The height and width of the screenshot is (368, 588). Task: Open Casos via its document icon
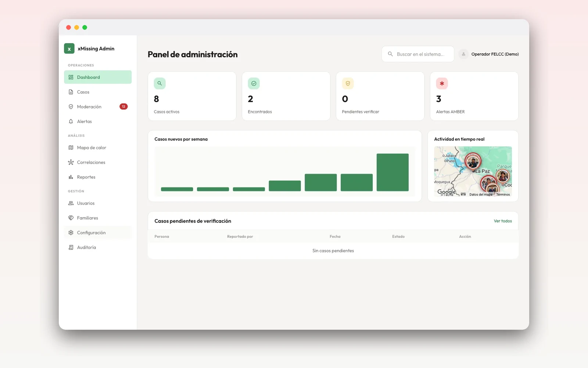(71, 92)
